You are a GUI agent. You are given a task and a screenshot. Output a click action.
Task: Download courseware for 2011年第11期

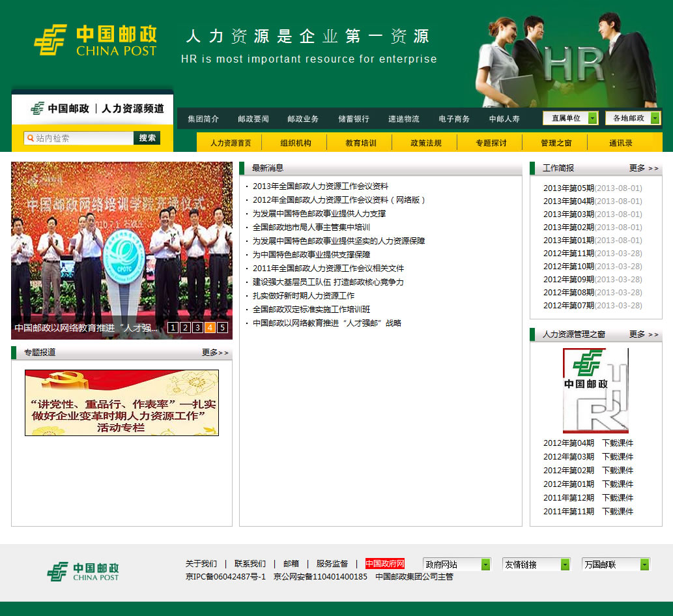tap(618, 512)
